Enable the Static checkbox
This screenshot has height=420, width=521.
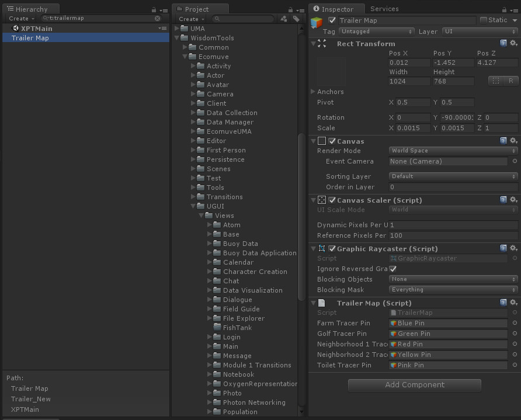484,20
